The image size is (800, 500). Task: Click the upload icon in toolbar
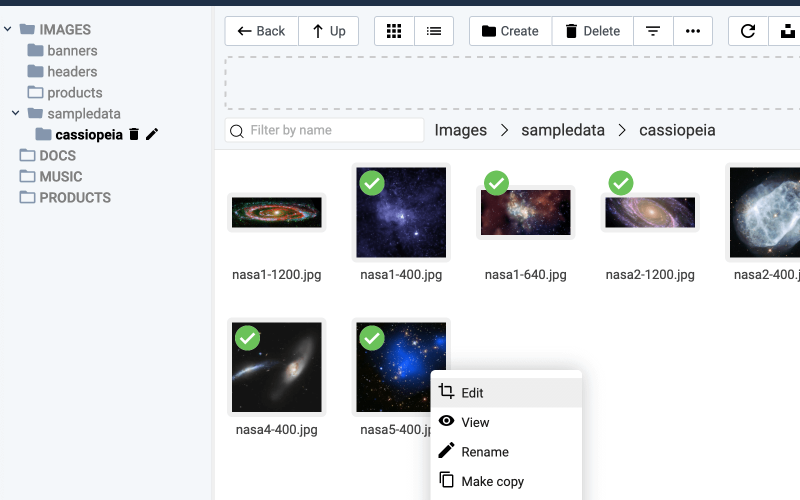coord(786,31)
